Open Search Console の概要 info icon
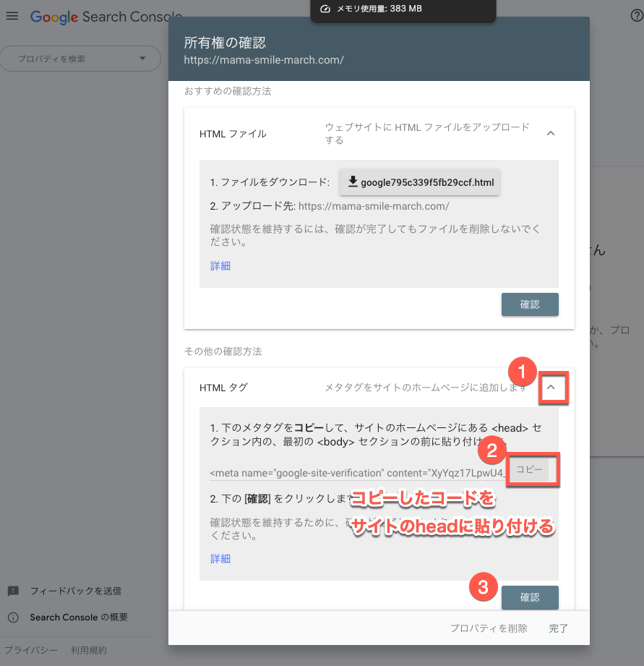 point(13,618)
